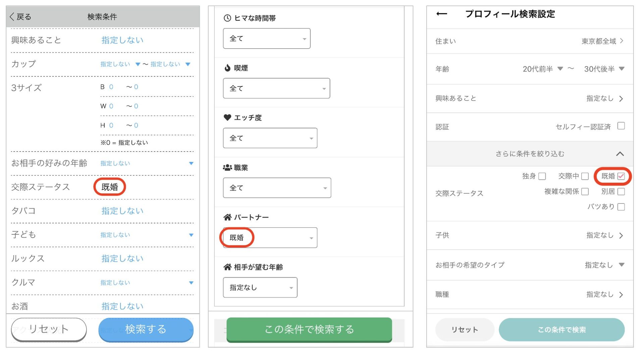The width and height of the screenshot is (644, 352).
Task: Check the セルフィー認証済 checkbox
Action: tap(621, 126)
